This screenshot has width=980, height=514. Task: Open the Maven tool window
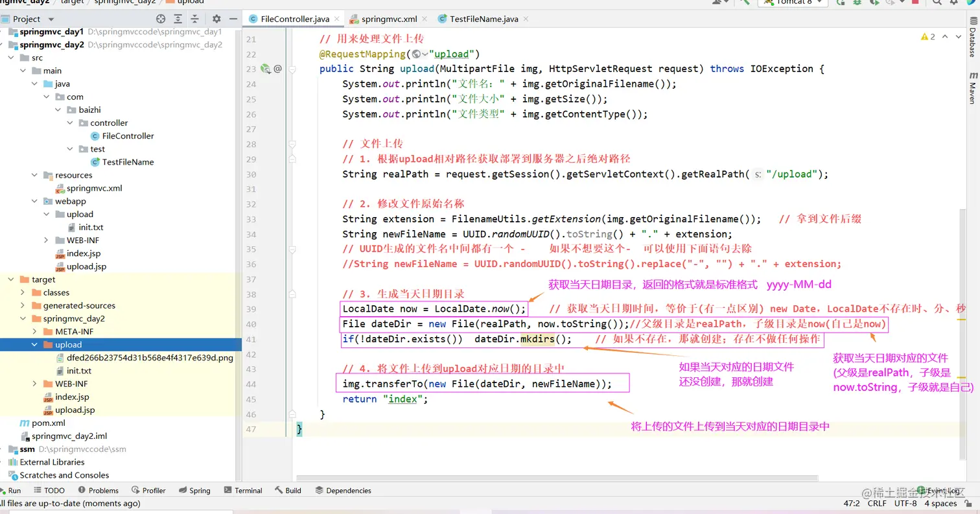coord(972,88)
